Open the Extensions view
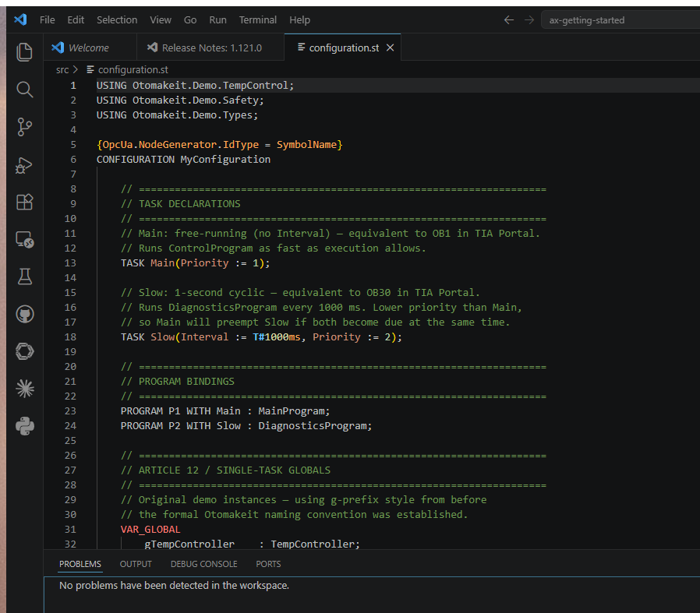The image size is (700, 613). [x=24, y=202]
